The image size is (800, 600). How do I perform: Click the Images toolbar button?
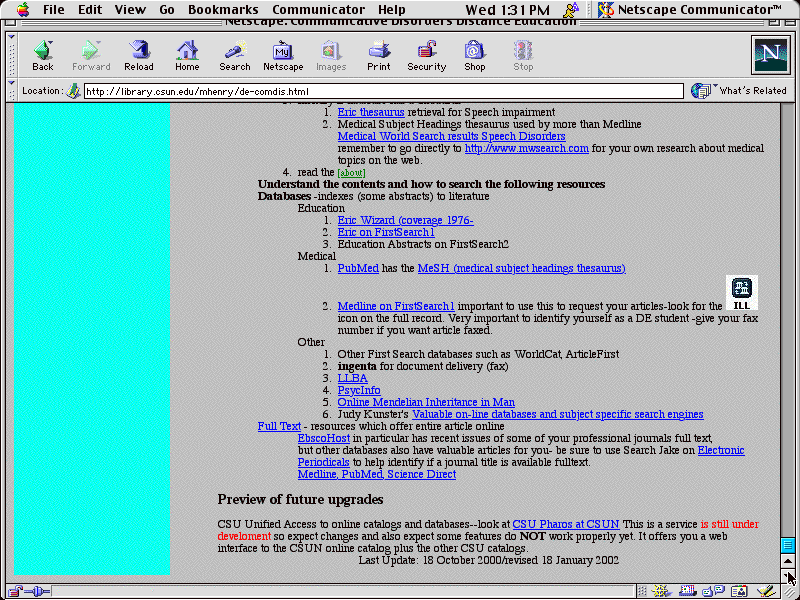[331, 55]
